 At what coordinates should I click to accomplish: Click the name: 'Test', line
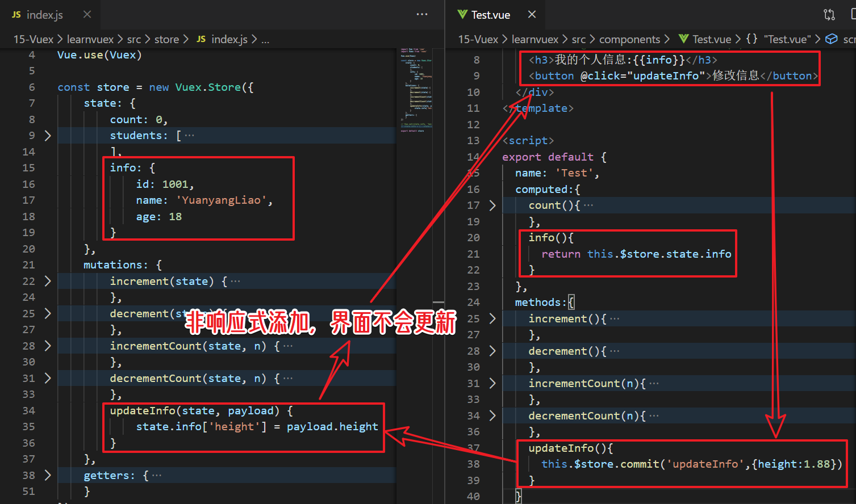(x=557, y=173)
